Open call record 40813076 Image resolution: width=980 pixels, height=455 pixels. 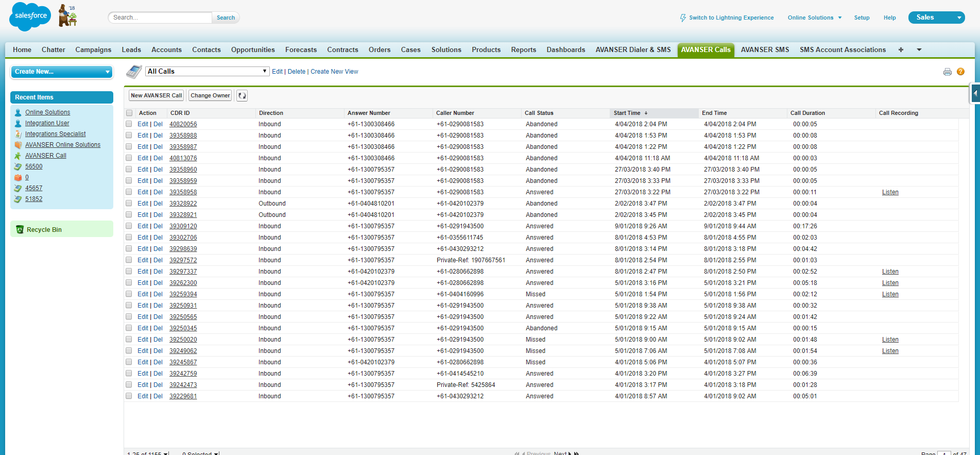(x=183, y=158)
